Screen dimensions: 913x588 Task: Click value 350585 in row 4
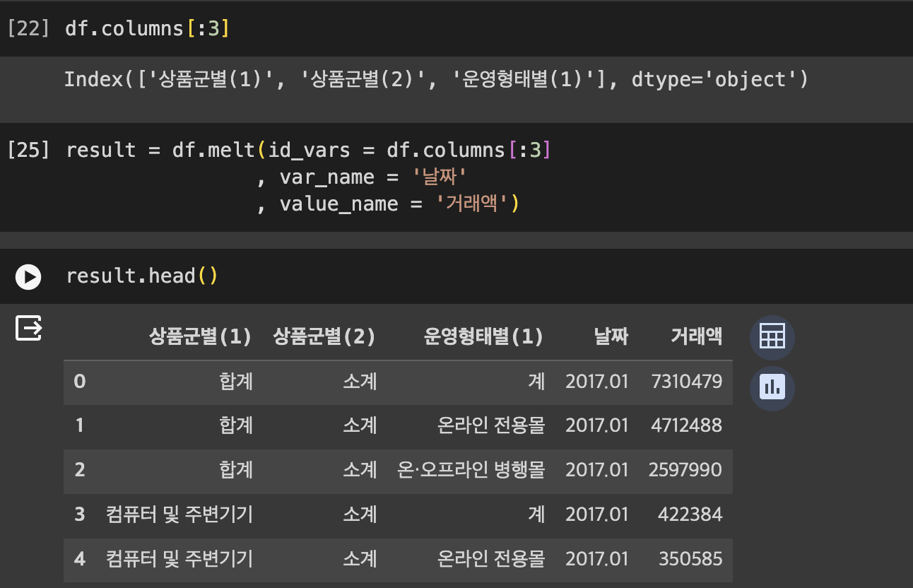click(690, 559)
